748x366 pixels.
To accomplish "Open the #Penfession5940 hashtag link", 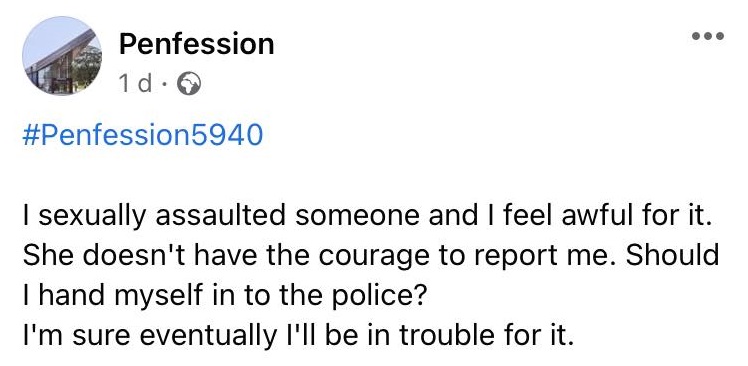I will click(143, 135).
